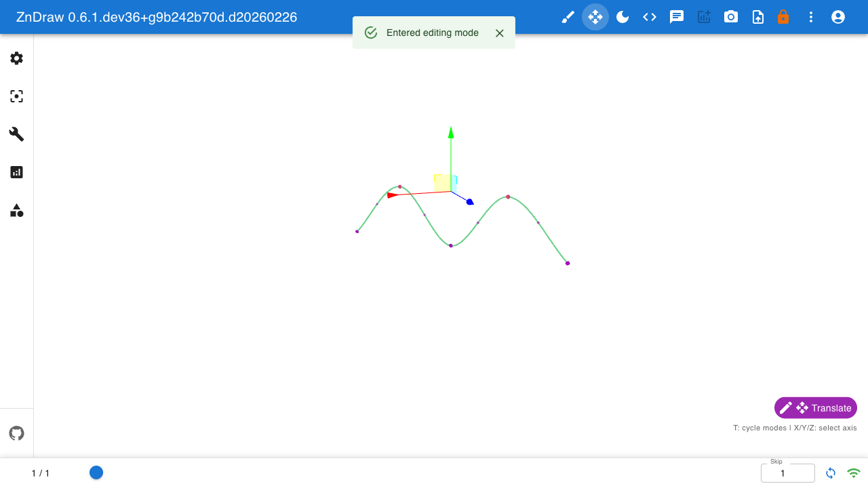Click the red X-axis gizmo arrow
Viewport: 868px width, 488px height.
click(393, 195)
